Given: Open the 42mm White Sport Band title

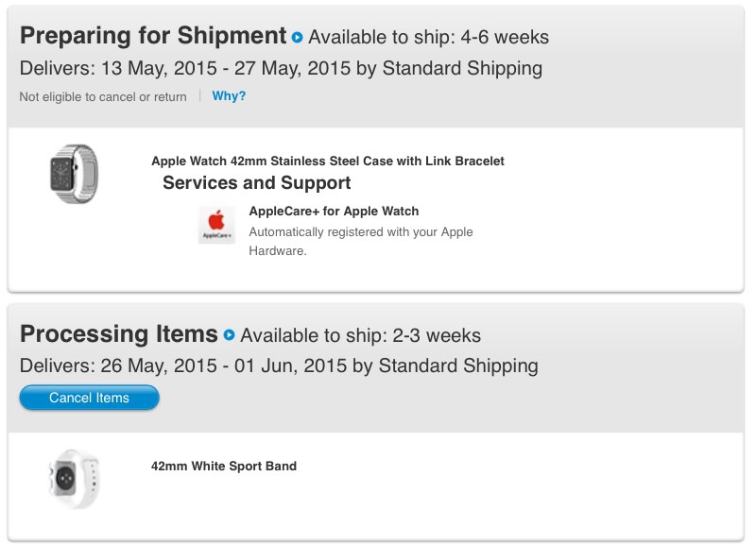Looking at the screenshot, I should click(224, 466).
